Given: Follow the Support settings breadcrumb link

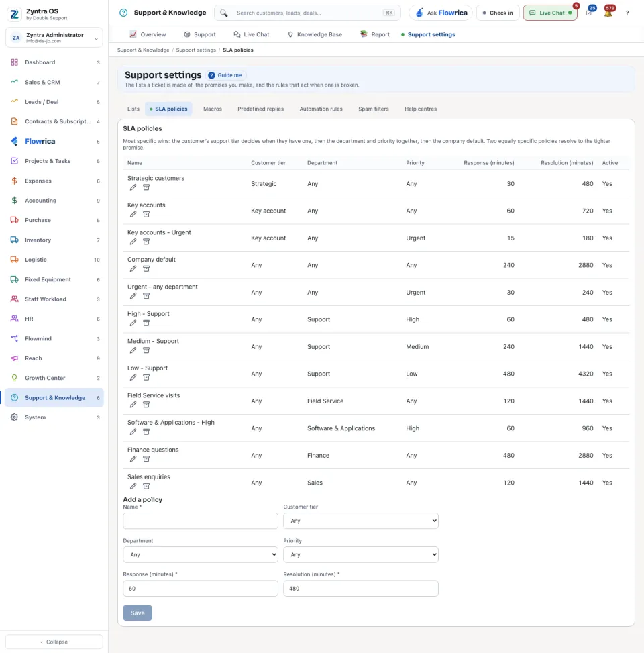Looking at the screenshot, I should coord(196,50).
